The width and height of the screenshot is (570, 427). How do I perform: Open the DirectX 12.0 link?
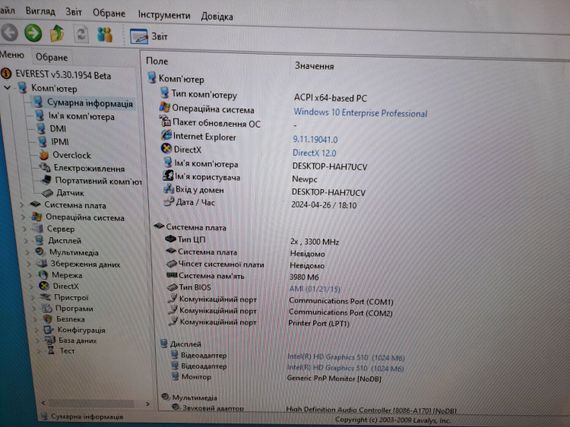pyautogui.click(x=314, y=153)
